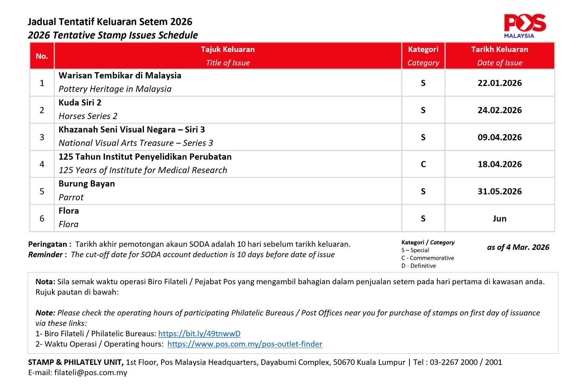The width and height of the screenshot is (586, 392).
Task: Select the Burung Bayan row title
Action: (86, 184)
